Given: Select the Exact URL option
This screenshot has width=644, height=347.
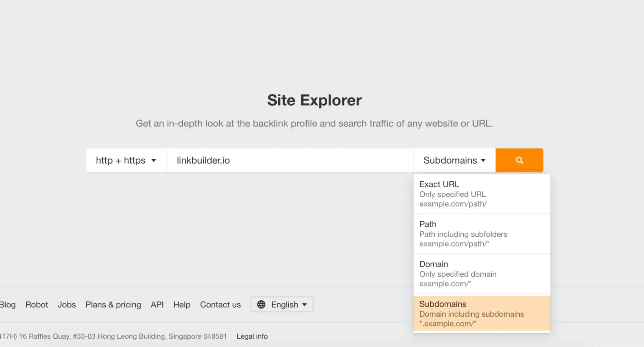Looking at the screenshot, I should point(481,194).
